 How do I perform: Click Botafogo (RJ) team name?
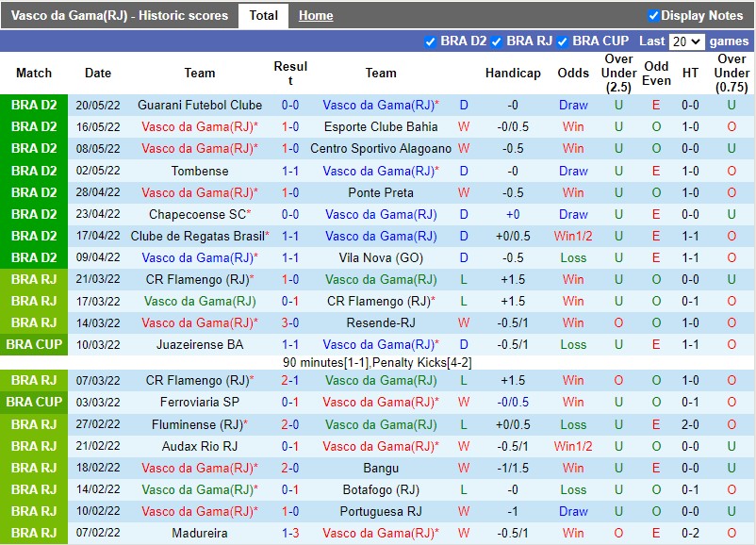pos(381,489)
